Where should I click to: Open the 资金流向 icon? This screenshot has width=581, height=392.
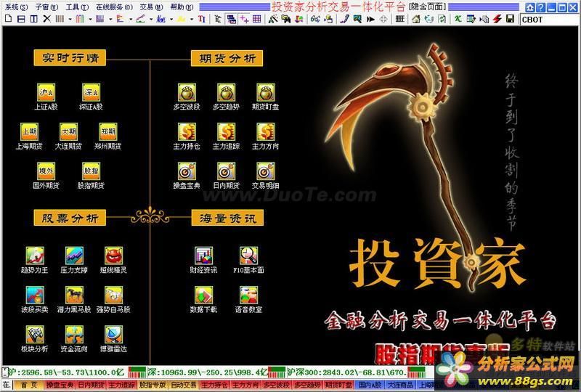(74, 334)
